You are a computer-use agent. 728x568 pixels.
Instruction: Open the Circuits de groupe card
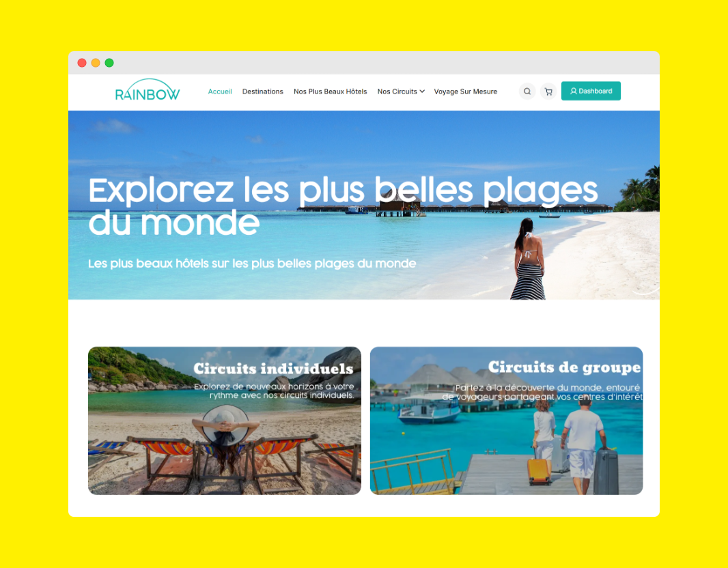point(506,421)
